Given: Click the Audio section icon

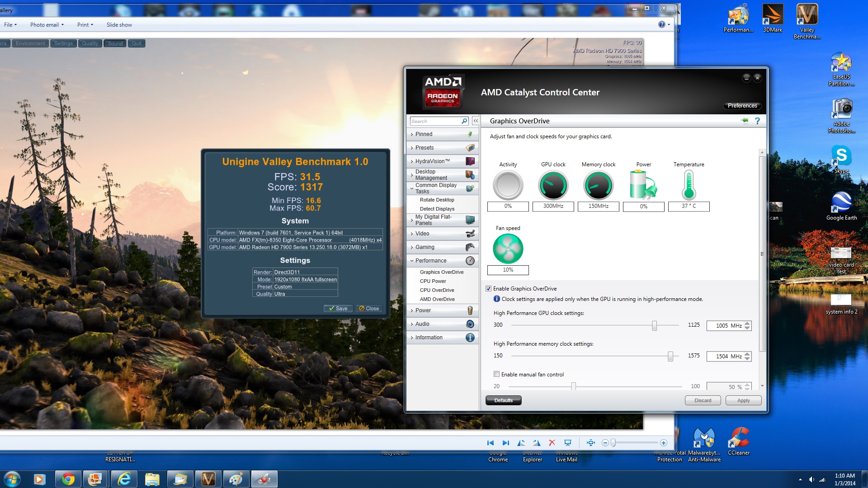Looking at the screenshot, I should click(470, 323).
